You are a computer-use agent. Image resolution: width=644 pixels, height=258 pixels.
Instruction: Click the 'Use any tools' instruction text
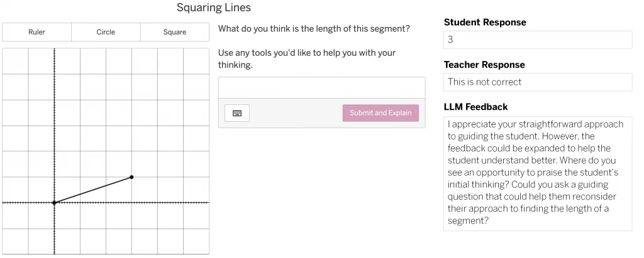coord(307,58)
